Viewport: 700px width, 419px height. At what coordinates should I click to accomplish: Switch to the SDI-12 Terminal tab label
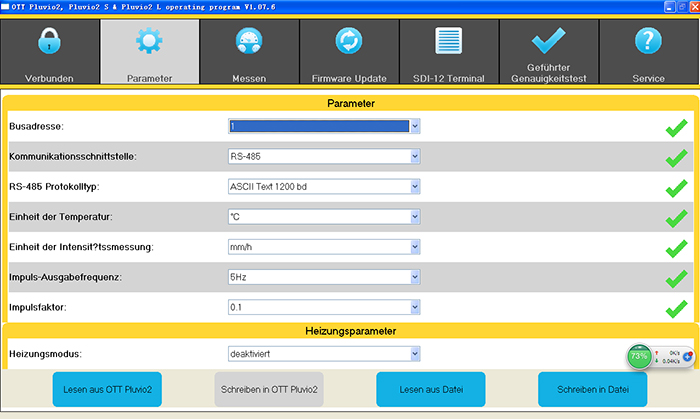click(449, 79)
